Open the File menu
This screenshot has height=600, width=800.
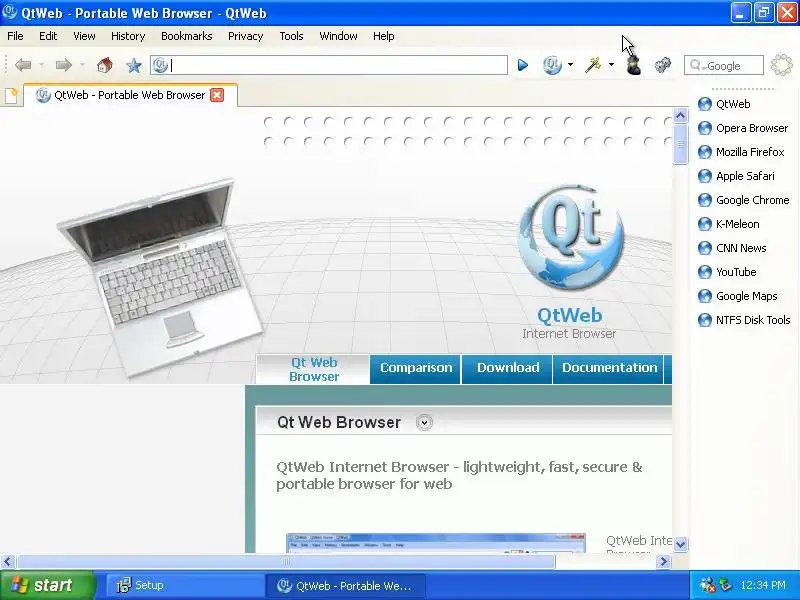click(15, 36)
